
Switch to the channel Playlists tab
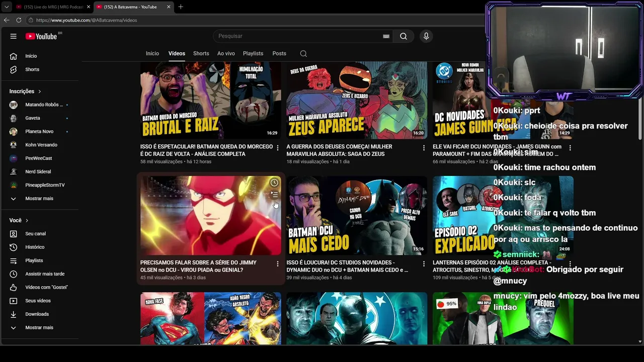[x=253, y=53]
